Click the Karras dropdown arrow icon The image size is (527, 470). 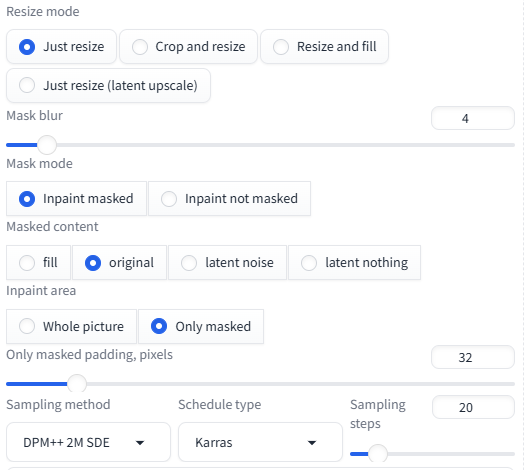pyautogui.click(x=312, y=443)
